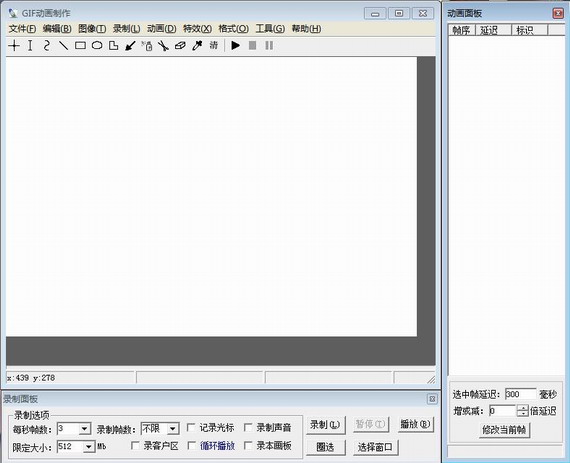Click the play triangle in the toolbar
This screenshot has width=570, height=463.
[236, 46]
